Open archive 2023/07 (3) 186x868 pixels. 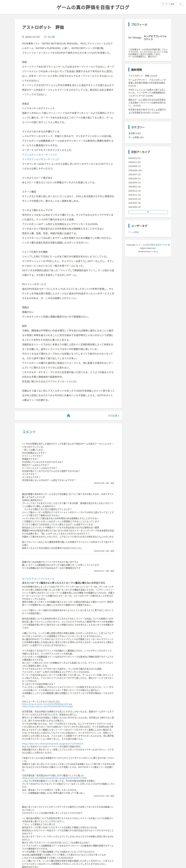tap(134, 203)
